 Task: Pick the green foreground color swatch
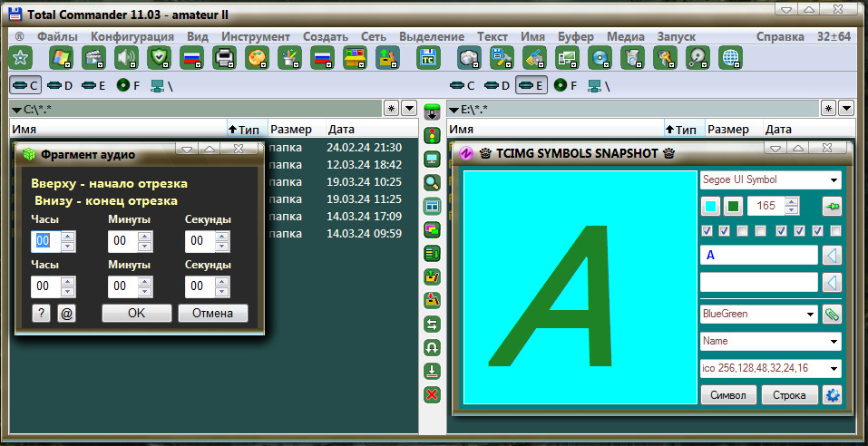coord(733,207)
